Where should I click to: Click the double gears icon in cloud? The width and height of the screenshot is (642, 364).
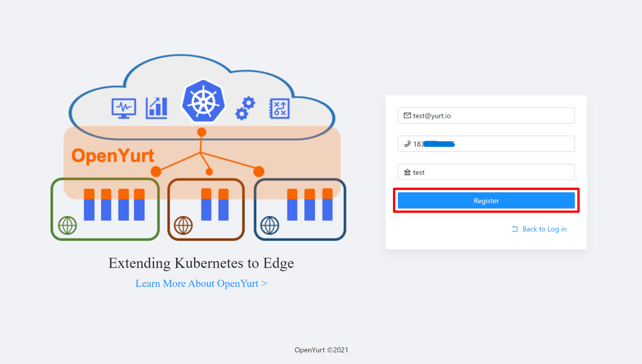tap(245, 108)
